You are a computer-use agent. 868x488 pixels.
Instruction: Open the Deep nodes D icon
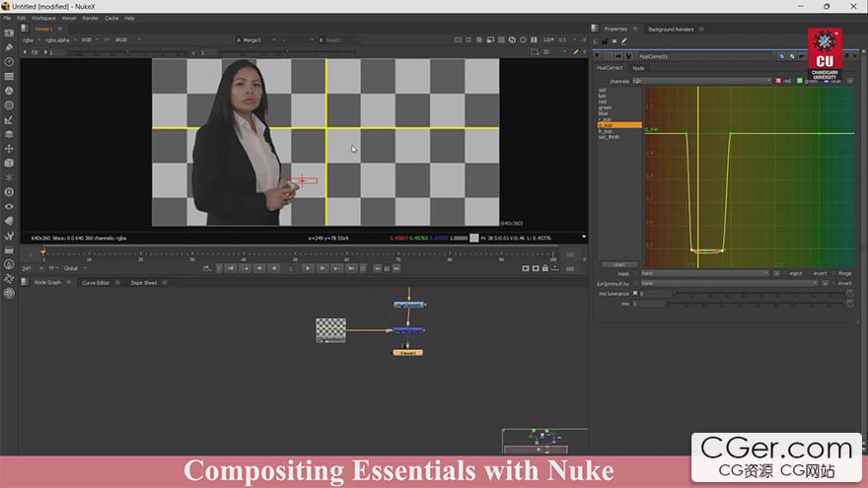point(9,192)
